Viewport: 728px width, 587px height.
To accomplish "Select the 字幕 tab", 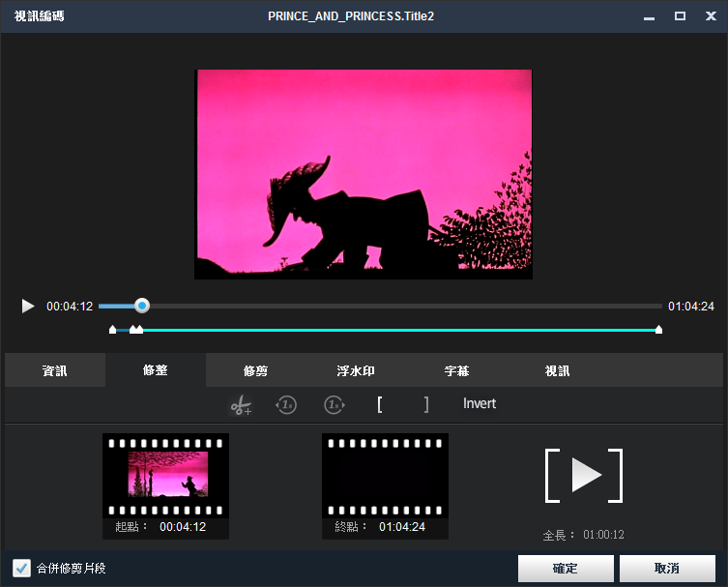I will click(457, 371).
